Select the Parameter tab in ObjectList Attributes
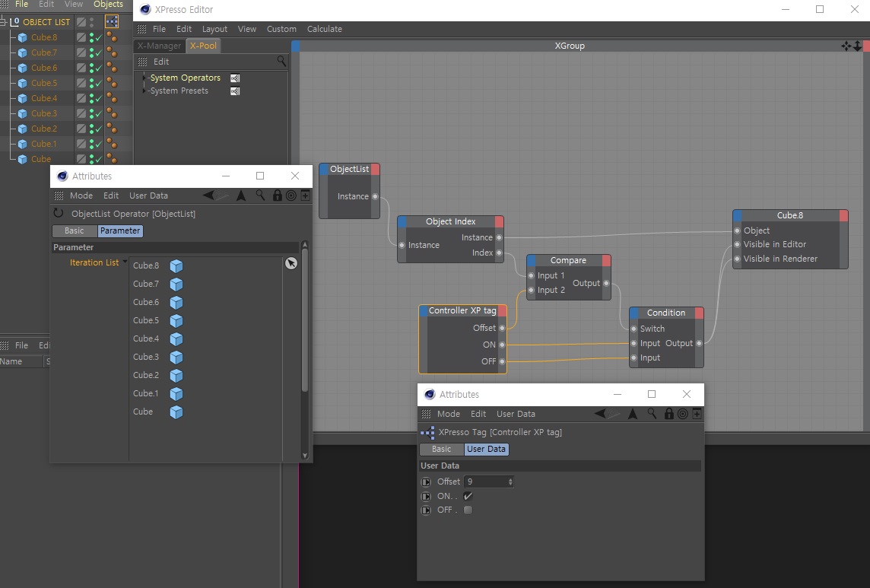Viewport: 870px width, 588px height. click(120, 230)
